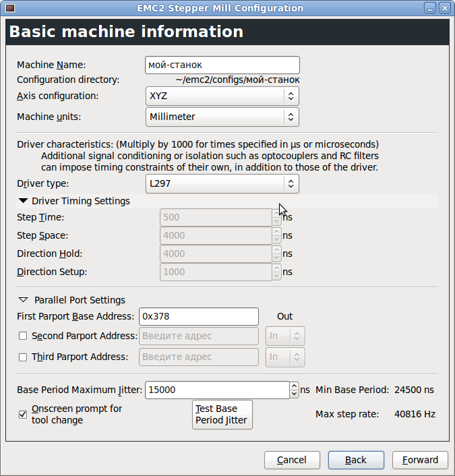Open the Axis configuration dropdown
This screenshot has width=455, height=476.
click(x=222, y=96)
